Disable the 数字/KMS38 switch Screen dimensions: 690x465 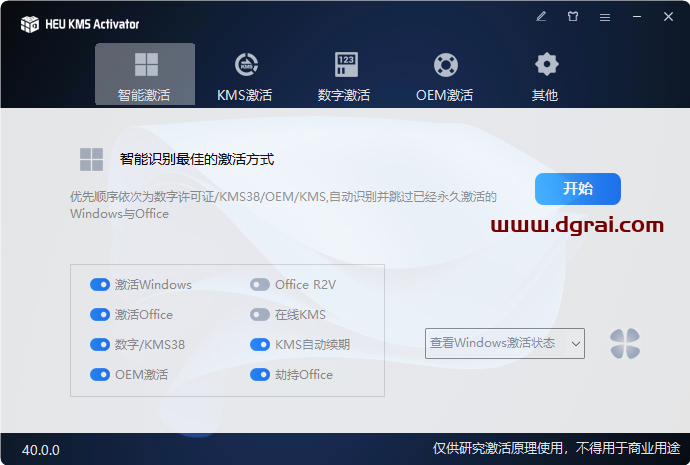100,344
